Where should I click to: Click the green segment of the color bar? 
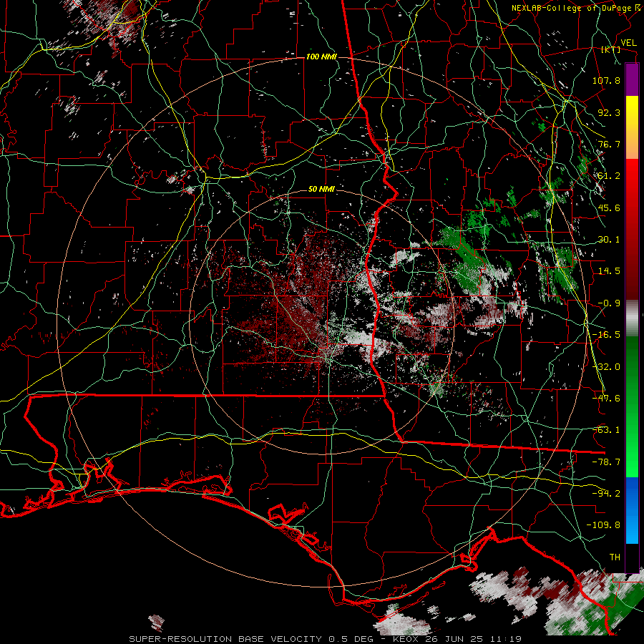[632, 406]
